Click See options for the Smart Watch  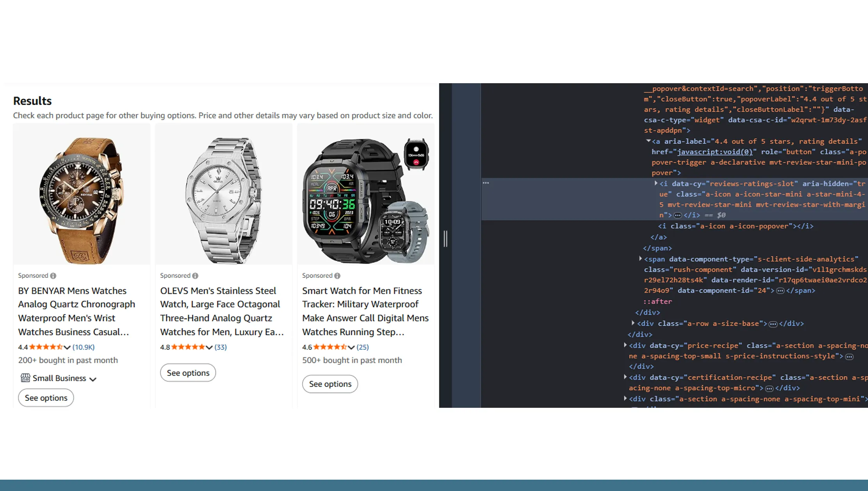[330, 384]
